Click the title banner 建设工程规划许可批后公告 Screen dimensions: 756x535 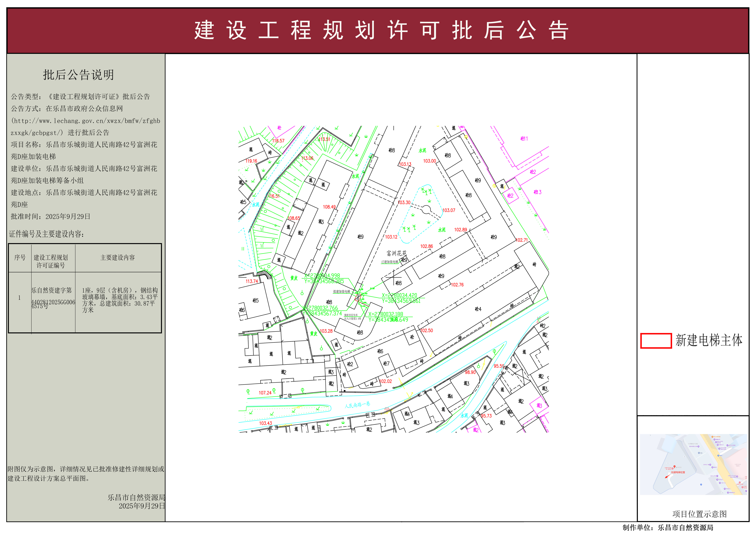point(381,30)
